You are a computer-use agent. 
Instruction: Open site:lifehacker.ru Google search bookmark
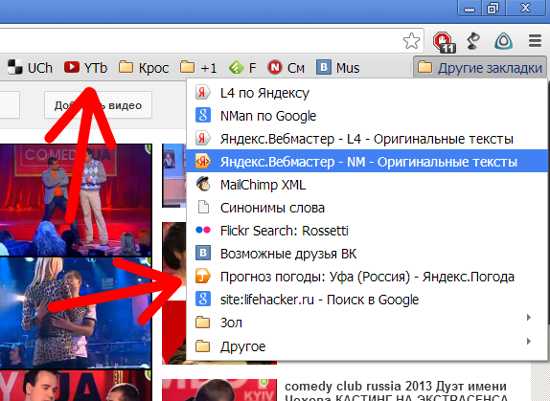pos(367,300)
